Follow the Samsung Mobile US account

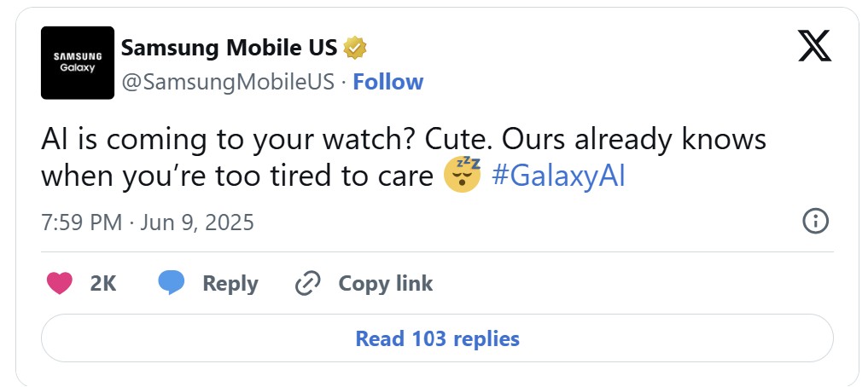[387, 82]
